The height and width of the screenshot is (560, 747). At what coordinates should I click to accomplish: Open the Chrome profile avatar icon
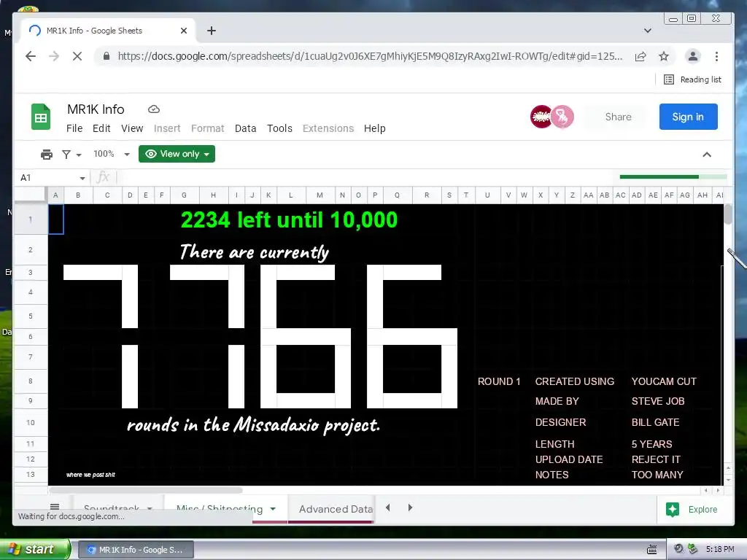tap(693, 56)
